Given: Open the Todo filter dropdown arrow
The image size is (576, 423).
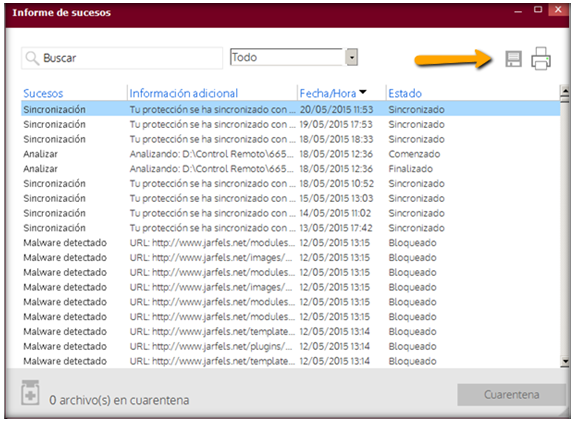Looking at the screenshot, I should 352,57.
